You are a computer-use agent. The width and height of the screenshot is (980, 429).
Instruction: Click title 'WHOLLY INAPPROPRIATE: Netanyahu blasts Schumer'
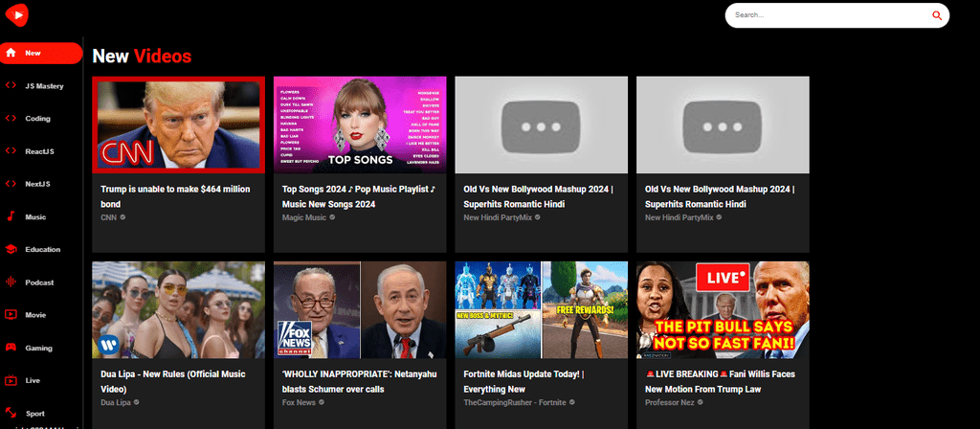click(x=360, y=381)
